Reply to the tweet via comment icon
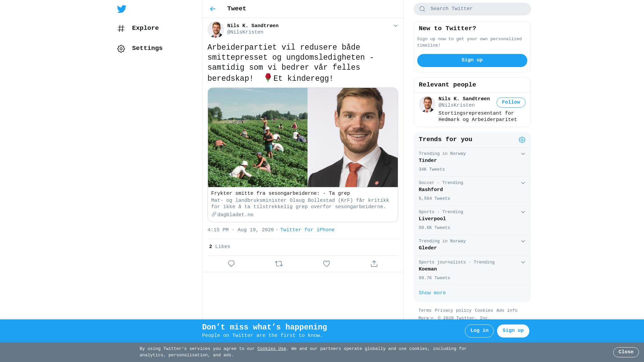 pos(231,264)
